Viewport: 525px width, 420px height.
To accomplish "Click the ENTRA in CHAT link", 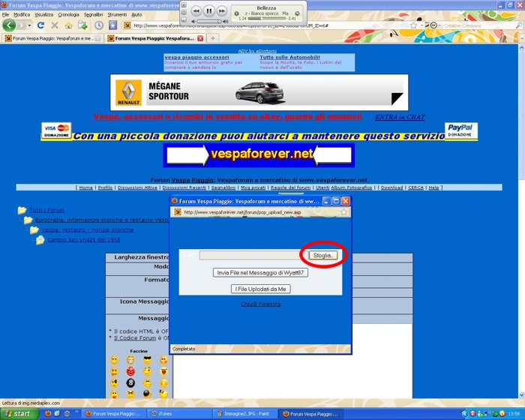I will (x=400, y=117).
